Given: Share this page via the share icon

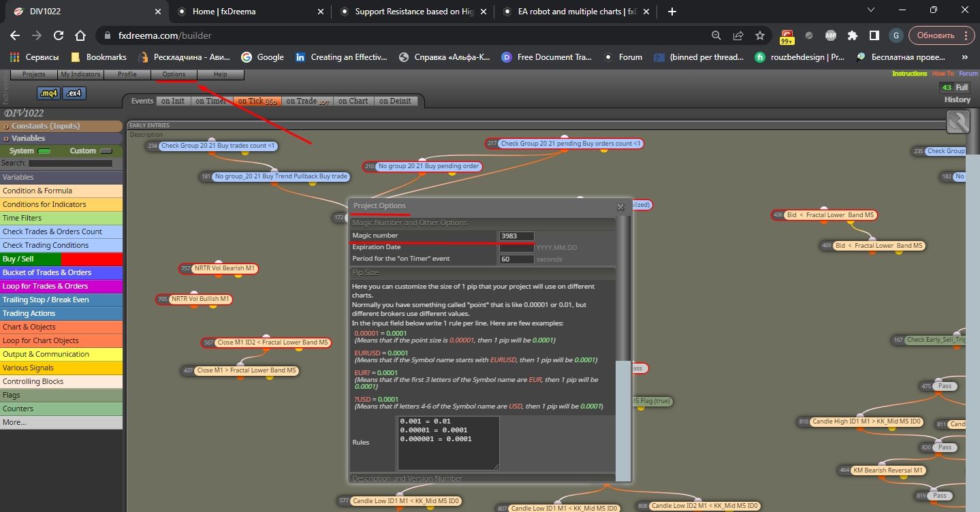Looking at the screenshot, I should point(738,35).
